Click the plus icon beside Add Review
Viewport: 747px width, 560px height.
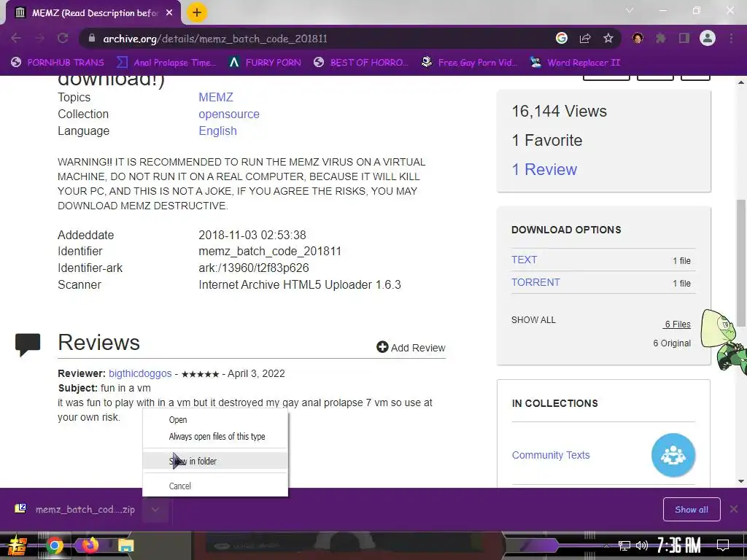pos(382,347)
